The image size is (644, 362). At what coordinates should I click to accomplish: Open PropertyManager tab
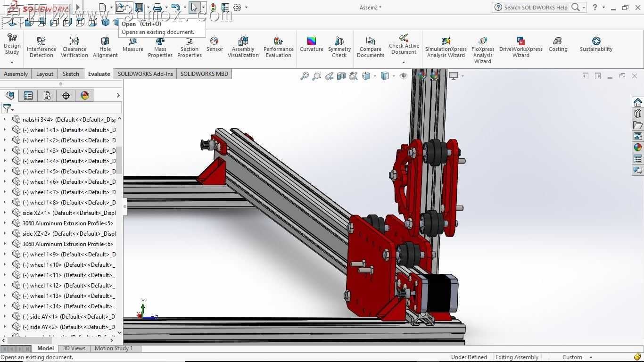(x=28, y=96)
